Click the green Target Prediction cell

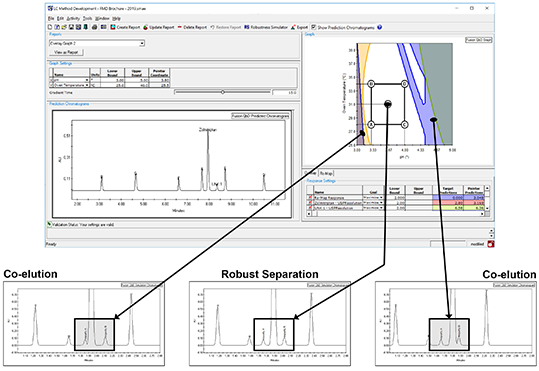pyautogui.click(x=448, y=208)
